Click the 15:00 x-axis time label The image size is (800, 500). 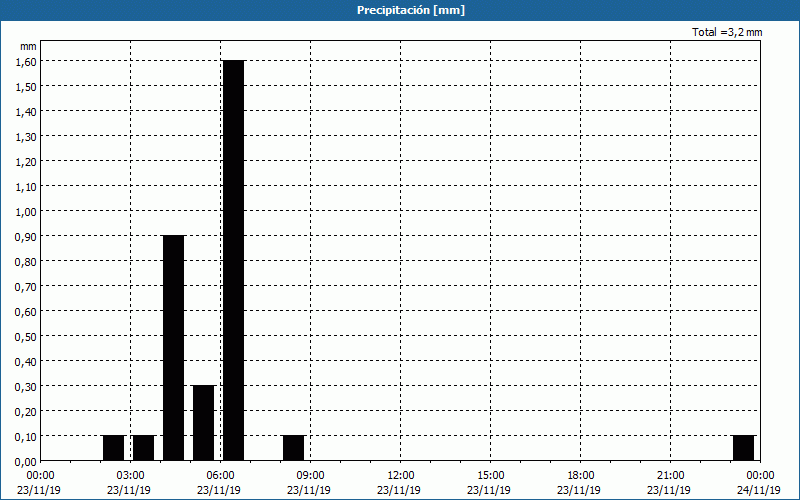pyautogui.click(x=490, y=476)
